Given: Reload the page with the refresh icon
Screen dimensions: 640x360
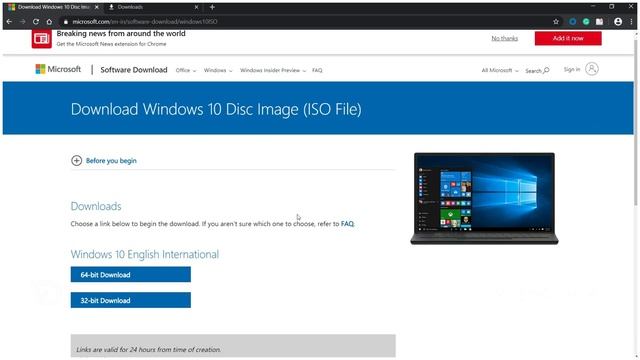Looking at the screenshot, I should (36, 22).
